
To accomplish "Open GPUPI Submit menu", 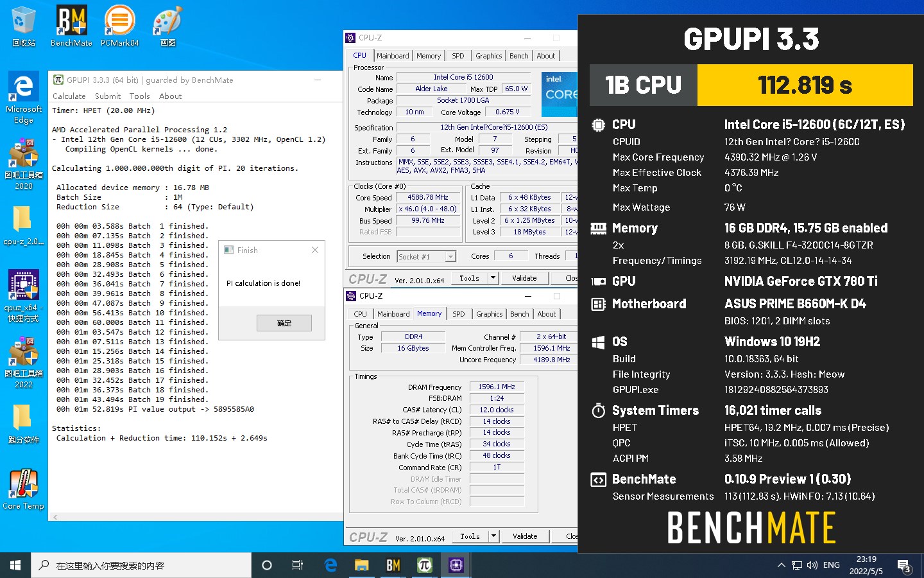I will pyautogui.click(x=108, y=96).
